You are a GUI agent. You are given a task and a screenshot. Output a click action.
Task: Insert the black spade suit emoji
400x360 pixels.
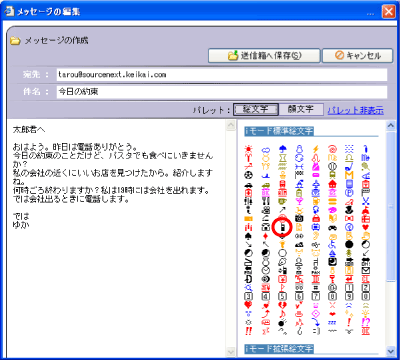coord(248,236)
